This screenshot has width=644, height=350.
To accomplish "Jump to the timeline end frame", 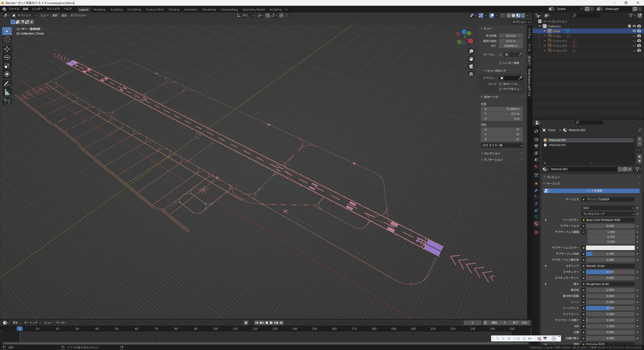I will click(x=281, y=323).
